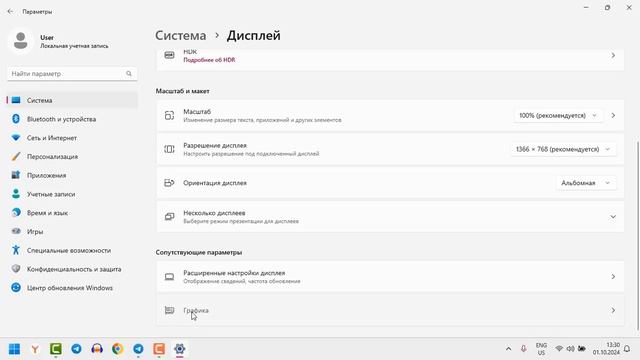Click the Разрешение дисплея row icon

tap(169, 149)
